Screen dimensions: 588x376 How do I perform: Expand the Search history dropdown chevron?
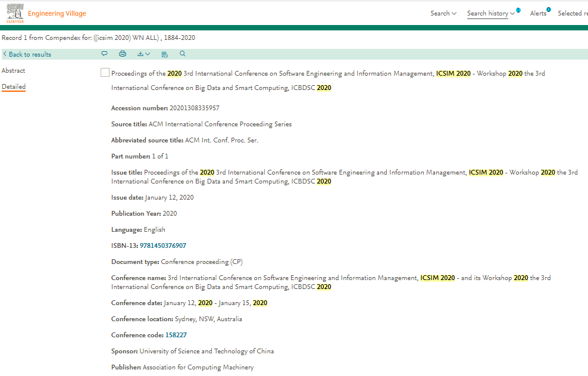[512, 14]
